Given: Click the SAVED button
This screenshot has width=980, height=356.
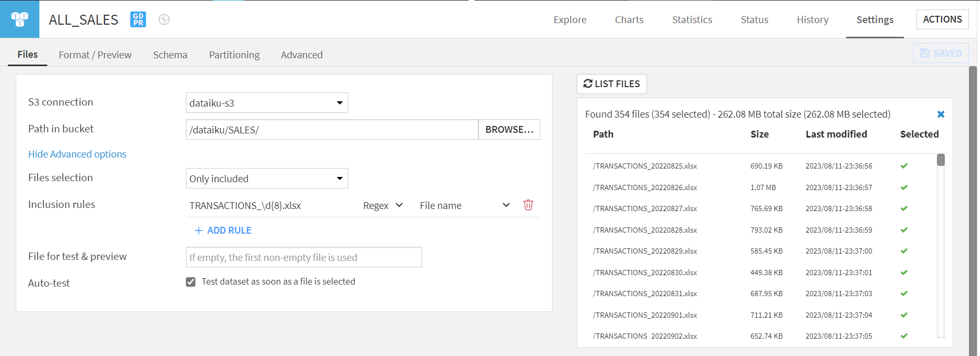Looking at the screenshot, I should pyautogui.click(x=941, y=53).
